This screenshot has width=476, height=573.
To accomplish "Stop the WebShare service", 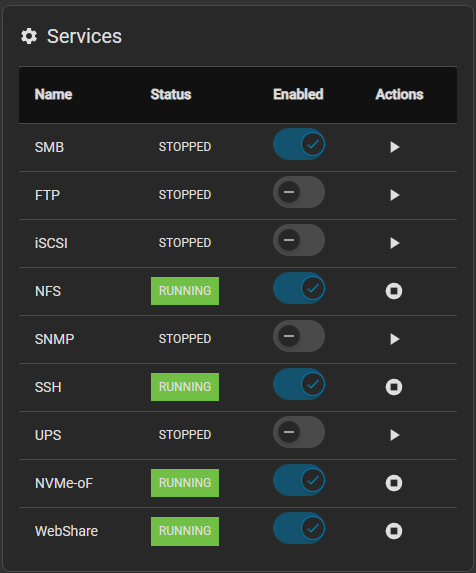I will 394,531.
